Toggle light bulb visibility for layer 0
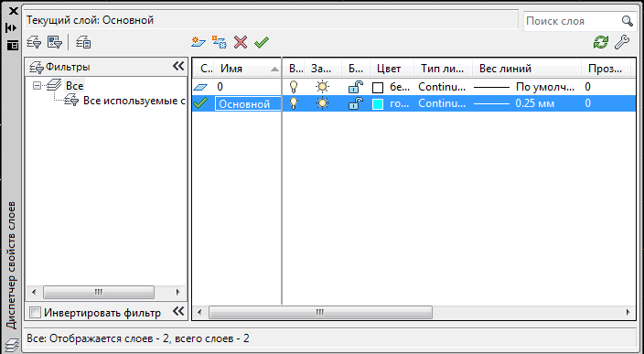 [x=294, y=87]
